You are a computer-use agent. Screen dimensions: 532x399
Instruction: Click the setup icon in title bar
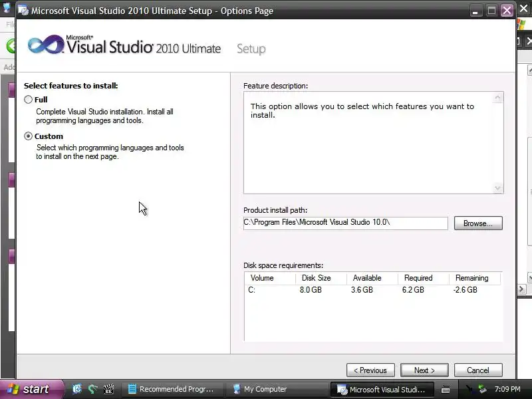point(23,11)
